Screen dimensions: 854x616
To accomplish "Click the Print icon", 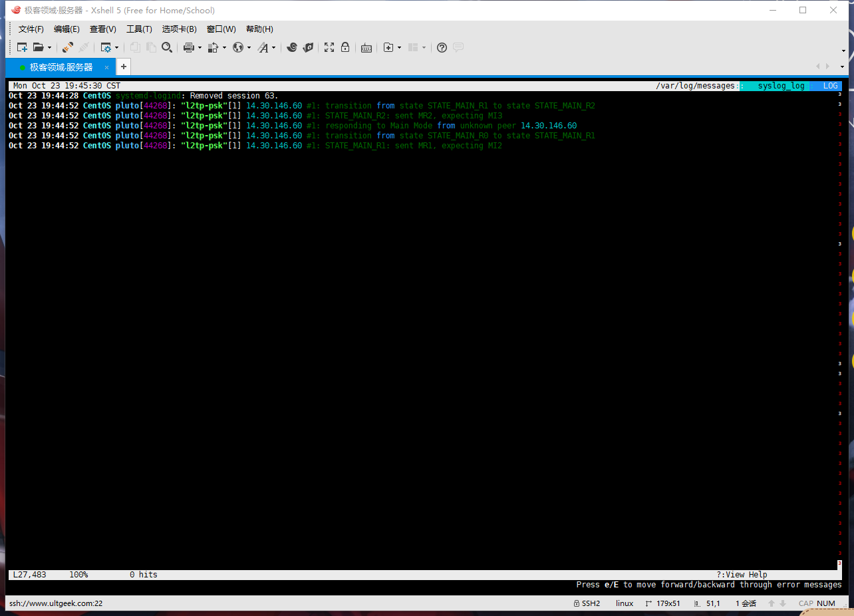I will click(189, 47).
